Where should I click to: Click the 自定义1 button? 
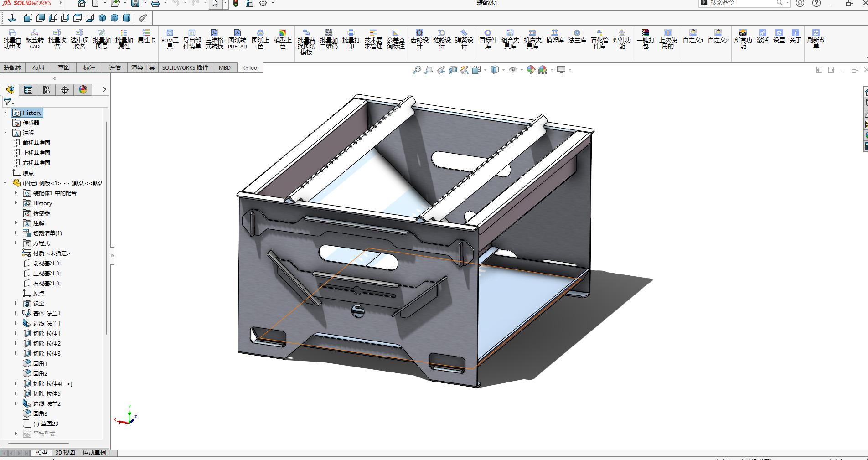tap(693, 36)
